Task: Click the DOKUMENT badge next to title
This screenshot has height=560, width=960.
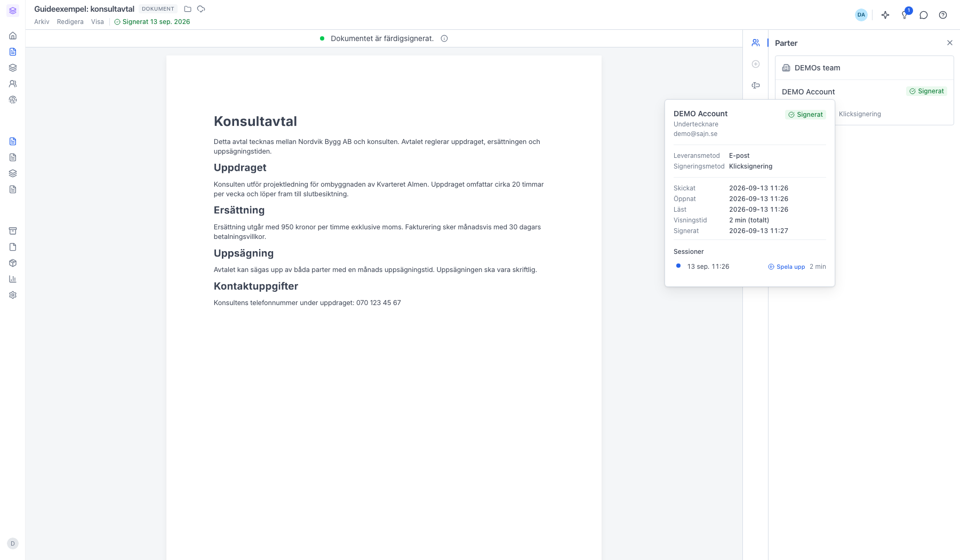Action: pyautogui.click(x=158, y=9)
